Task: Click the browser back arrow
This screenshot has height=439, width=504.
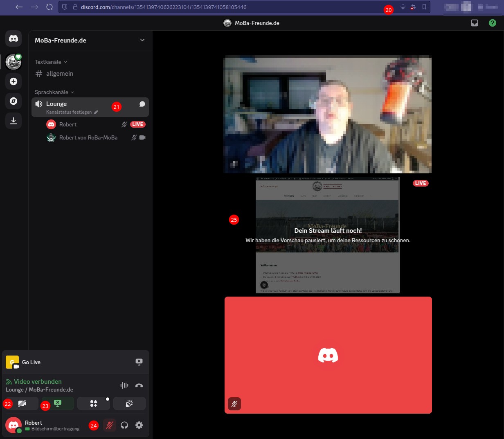Action: [19, 7]
